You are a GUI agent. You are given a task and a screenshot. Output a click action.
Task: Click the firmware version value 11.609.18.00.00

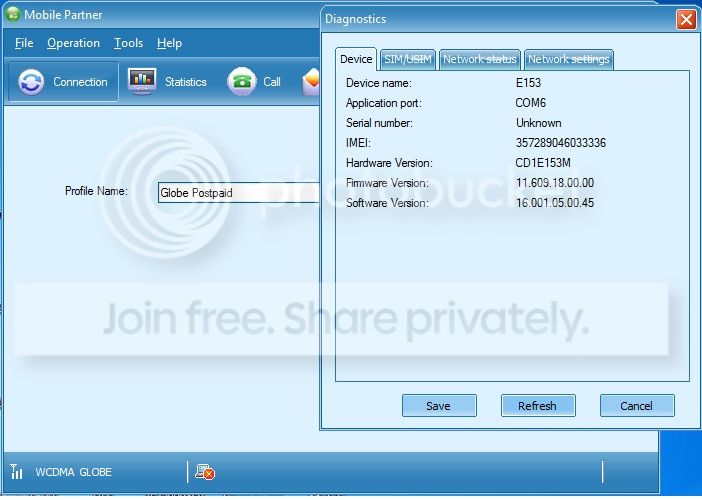[x=555, y=183]
